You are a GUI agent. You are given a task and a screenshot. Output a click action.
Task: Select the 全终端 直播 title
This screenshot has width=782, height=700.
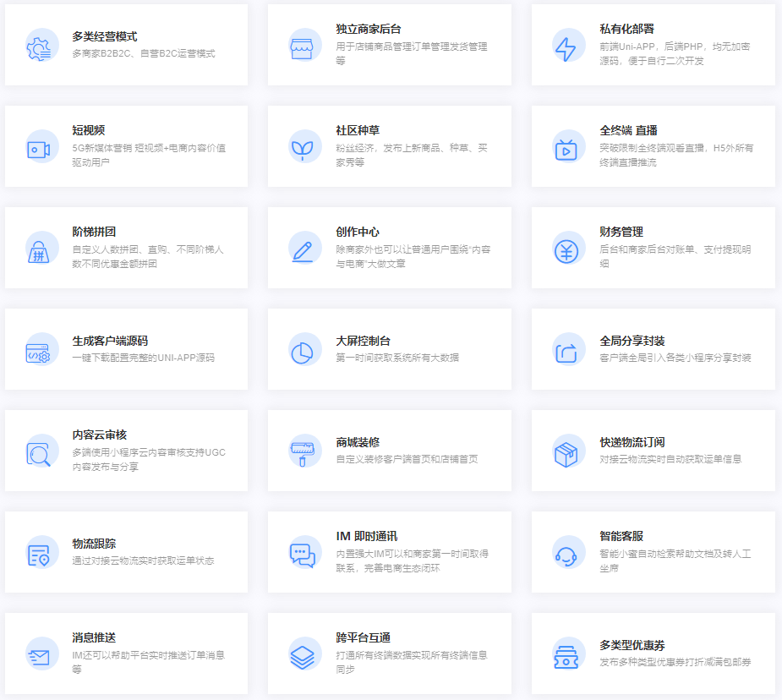pyautogui.click(x=628, y=130)
